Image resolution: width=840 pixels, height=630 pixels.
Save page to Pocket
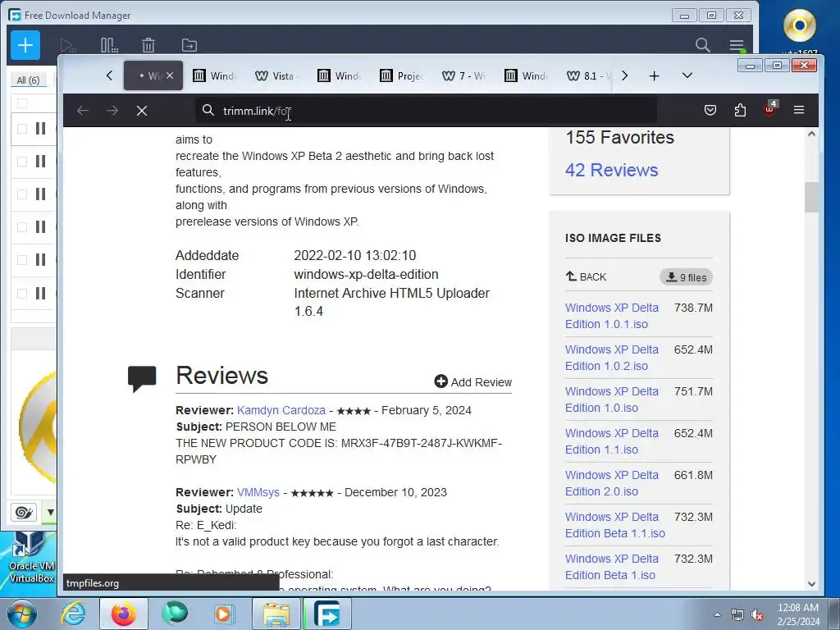(x=710, y=111)
